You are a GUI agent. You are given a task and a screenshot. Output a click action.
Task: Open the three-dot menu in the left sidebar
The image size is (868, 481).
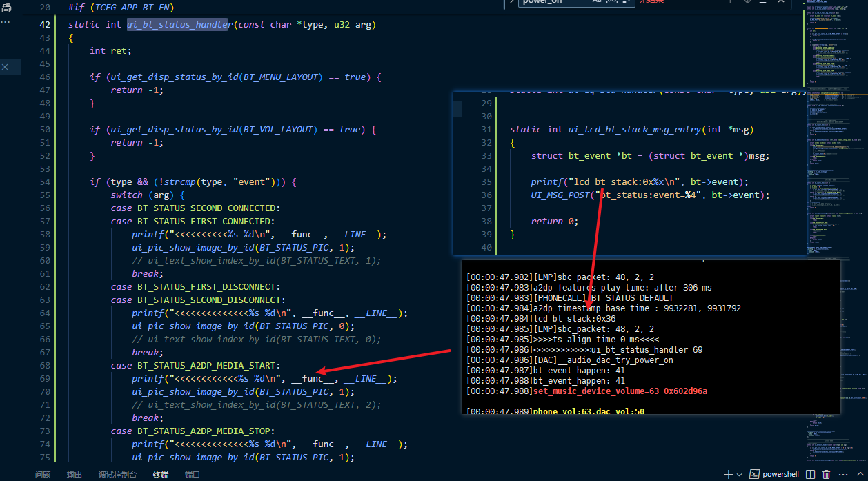pos(6,21)
